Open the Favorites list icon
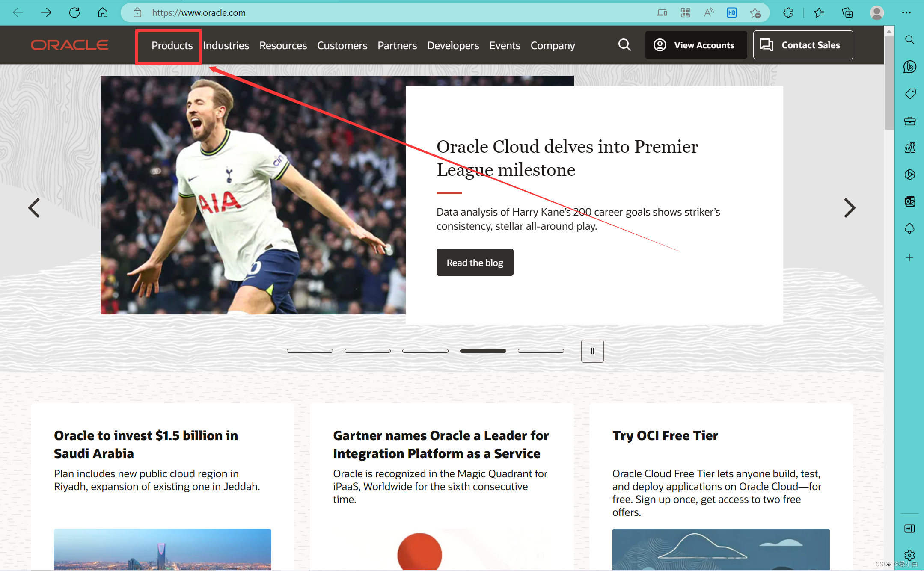The image size is (924, 571). pyautogui.click(x=819, y=12)
